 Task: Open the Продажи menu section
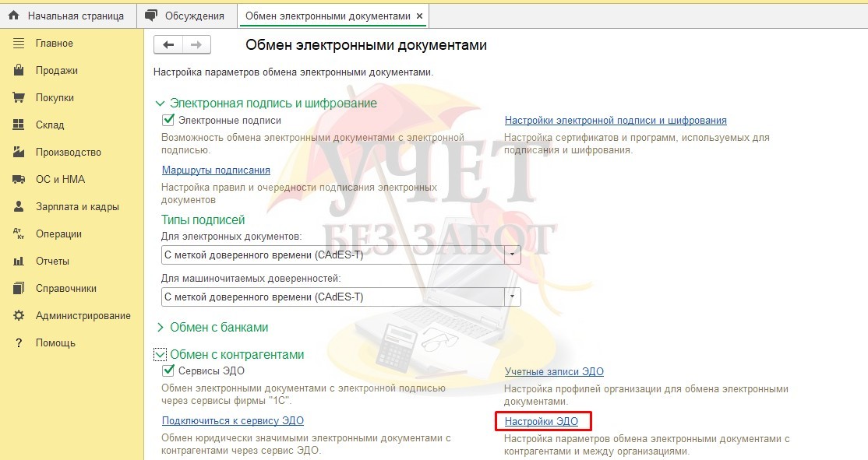(x=56, y=70)
